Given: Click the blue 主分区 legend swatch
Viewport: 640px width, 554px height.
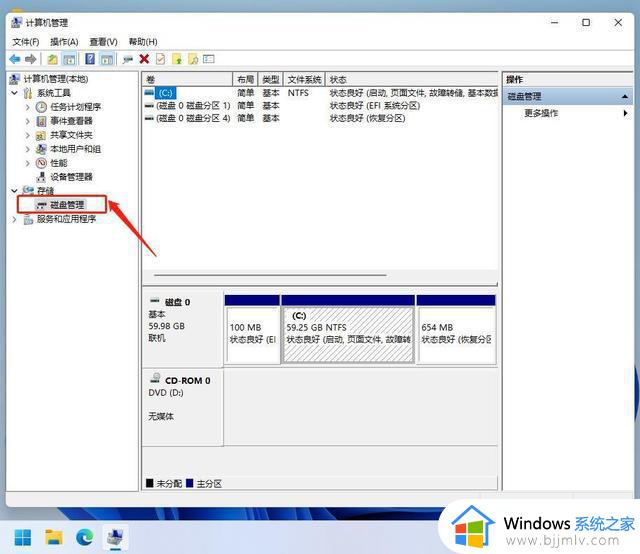Looking at the screenshot, I should coord(189,483).
